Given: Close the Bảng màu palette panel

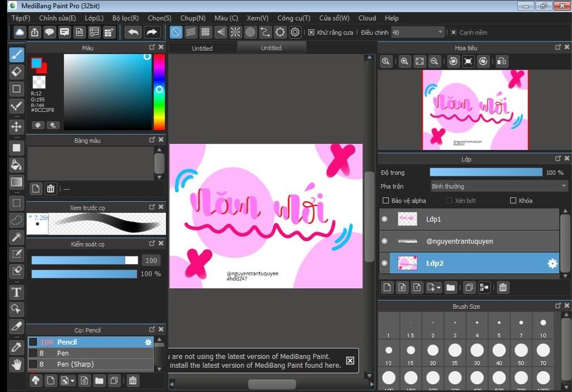Looking at the screenshot, I should pyautogui.click(x=161, y=140).
